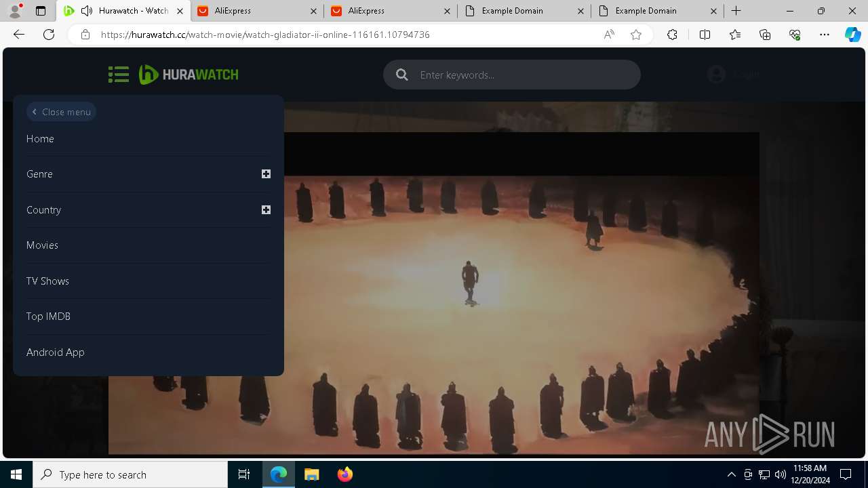Open Edge Settings and more menu

(825, 35)
